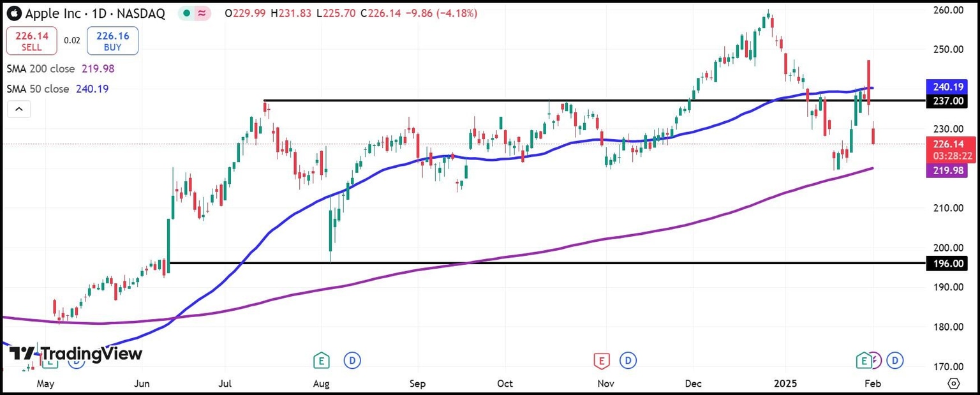Click the purple lightning latest-news marker
The image size is (980, 395).
(x=875, y=361)
